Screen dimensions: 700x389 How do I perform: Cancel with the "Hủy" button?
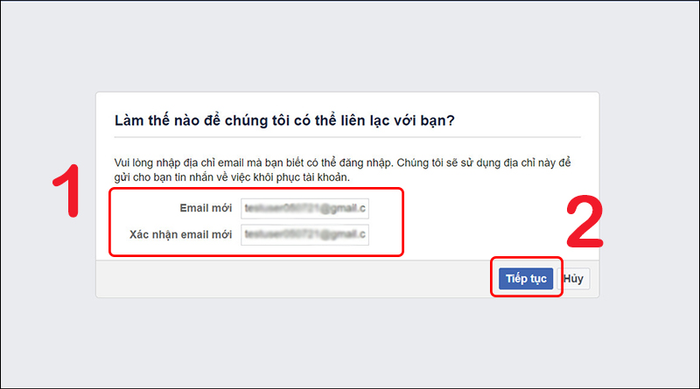click(x=574, y=279)
